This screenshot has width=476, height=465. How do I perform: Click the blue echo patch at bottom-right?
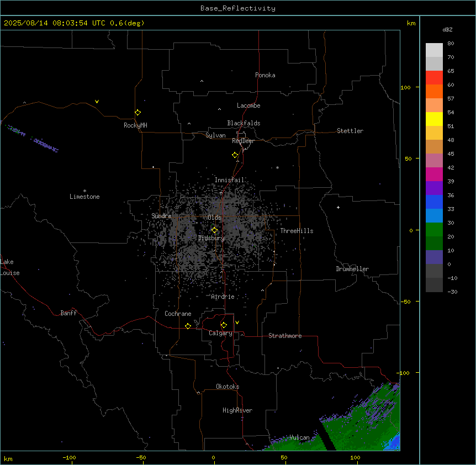tap(393, 442)
